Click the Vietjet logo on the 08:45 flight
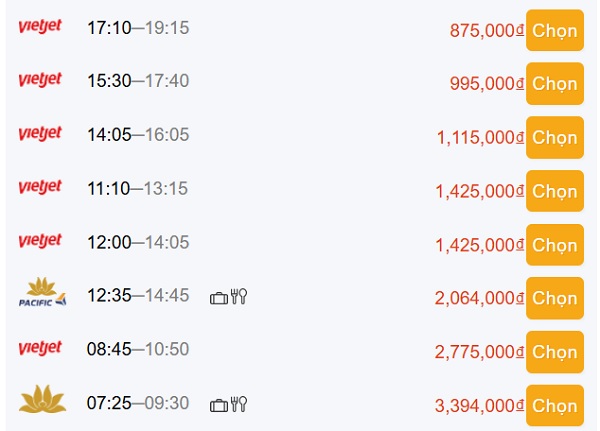Image resolution: width=600 pixels, height=431 pixels. tap(40, 348)
